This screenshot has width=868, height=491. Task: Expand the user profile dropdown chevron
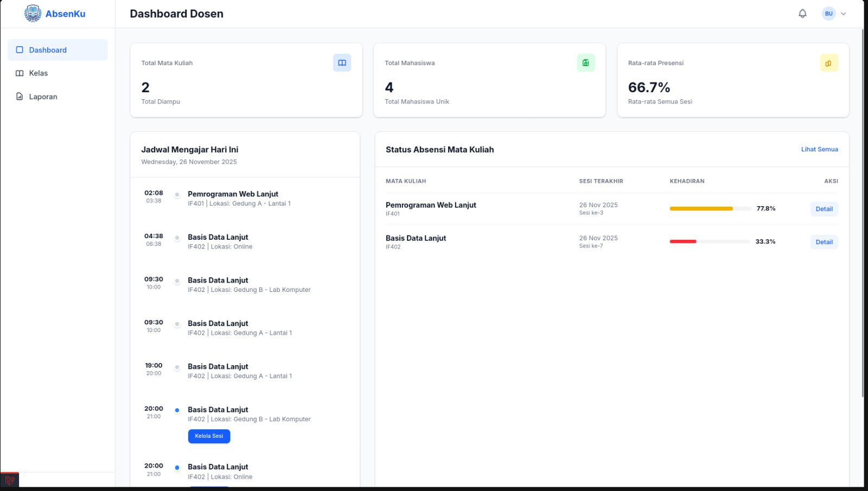843,14
